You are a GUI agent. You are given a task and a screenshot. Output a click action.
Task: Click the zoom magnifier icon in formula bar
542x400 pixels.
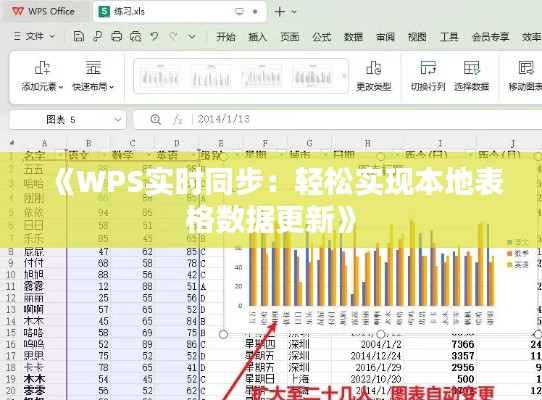pyautogui.click(x=156, y=120)
